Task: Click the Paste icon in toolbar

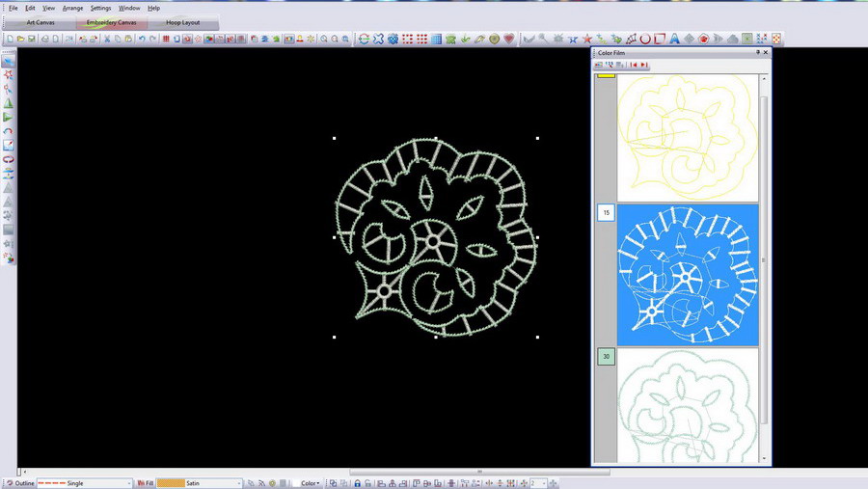Action: point(128,39)
